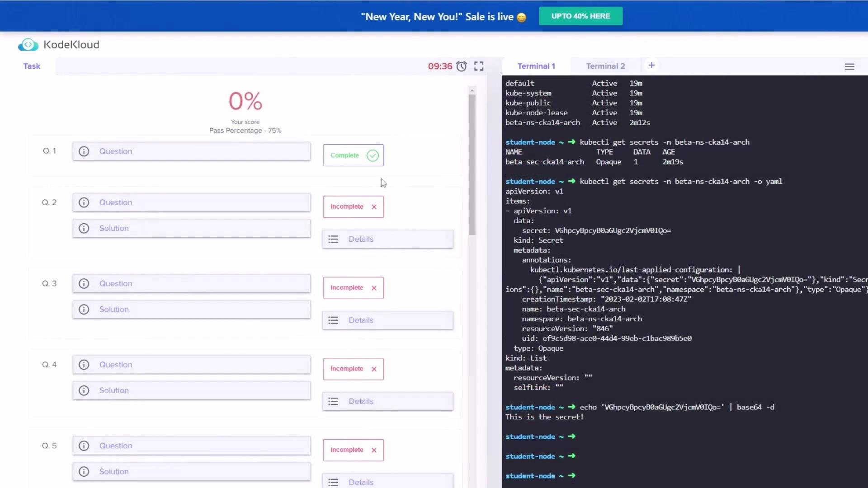Open the terminal hamburger menu
This screenshot has height=488, width=868.
coord(849,66)
